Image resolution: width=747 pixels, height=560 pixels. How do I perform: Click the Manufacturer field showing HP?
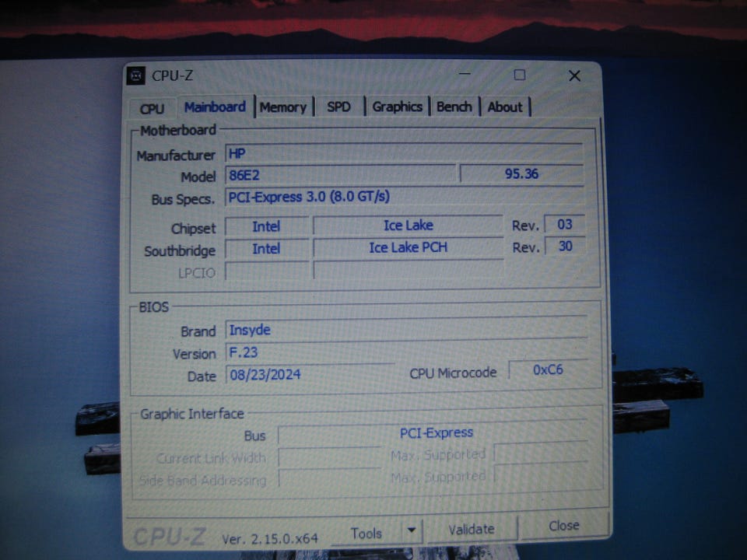[x=405, y=153]
